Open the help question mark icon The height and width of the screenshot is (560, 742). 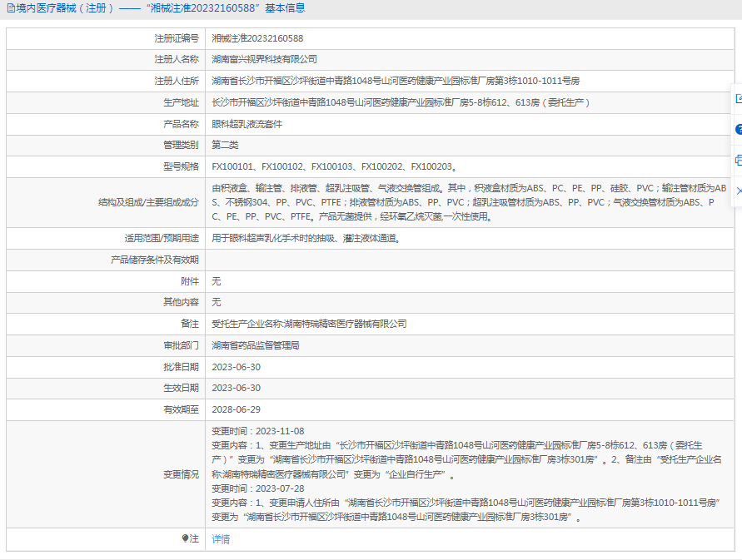(738, 129)
